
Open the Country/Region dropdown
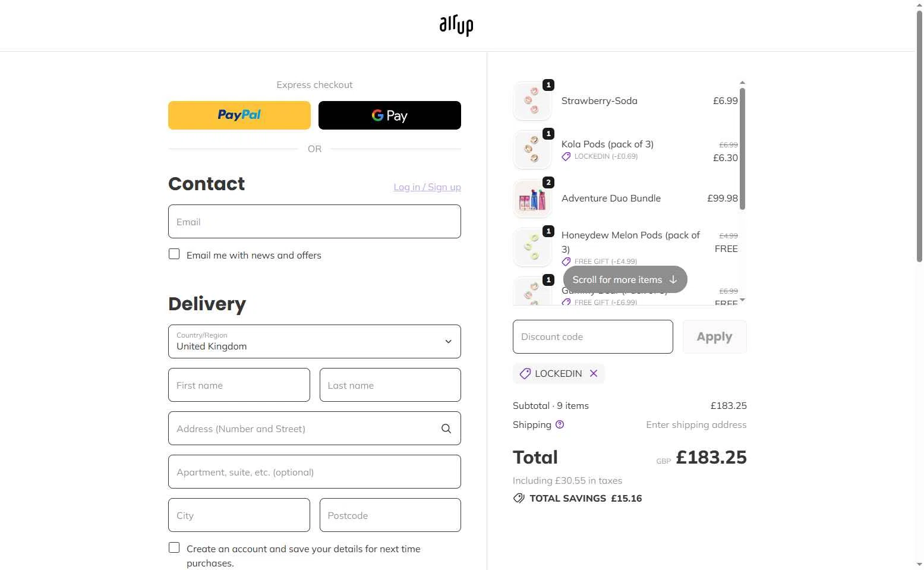pyautogui.click(x=314, y=342)
